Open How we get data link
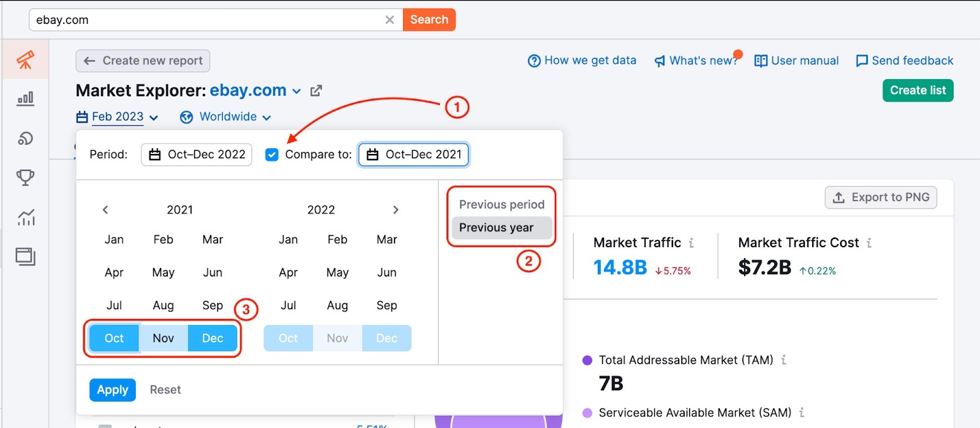Viewport: 980px width, 428px height. [x=582, y=61]
